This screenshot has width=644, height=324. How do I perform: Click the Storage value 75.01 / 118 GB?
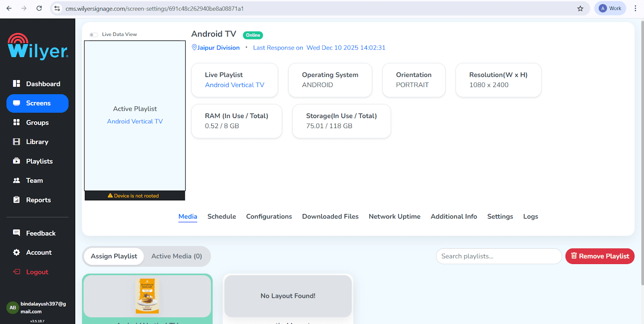329,126
